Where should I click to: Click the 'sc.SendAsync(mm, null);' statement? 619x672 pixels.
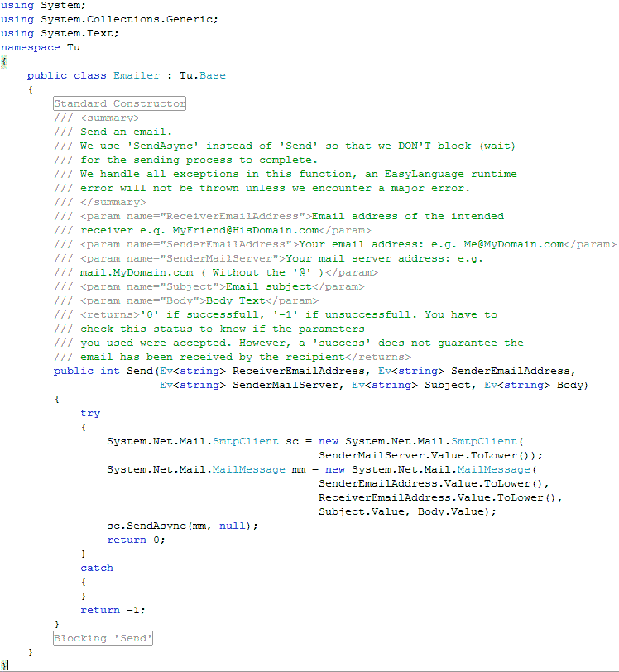click(182, 526)
